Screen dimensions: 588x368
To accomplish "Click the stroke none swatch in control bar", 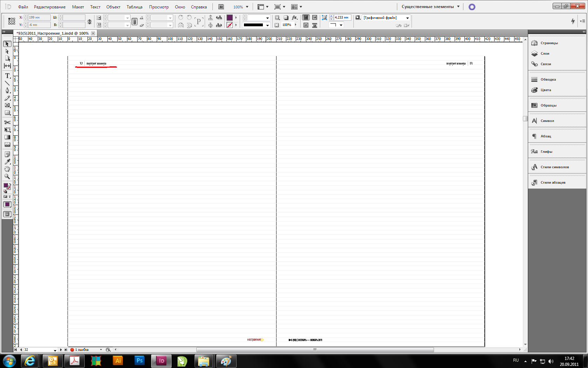I will pos(230,25).
